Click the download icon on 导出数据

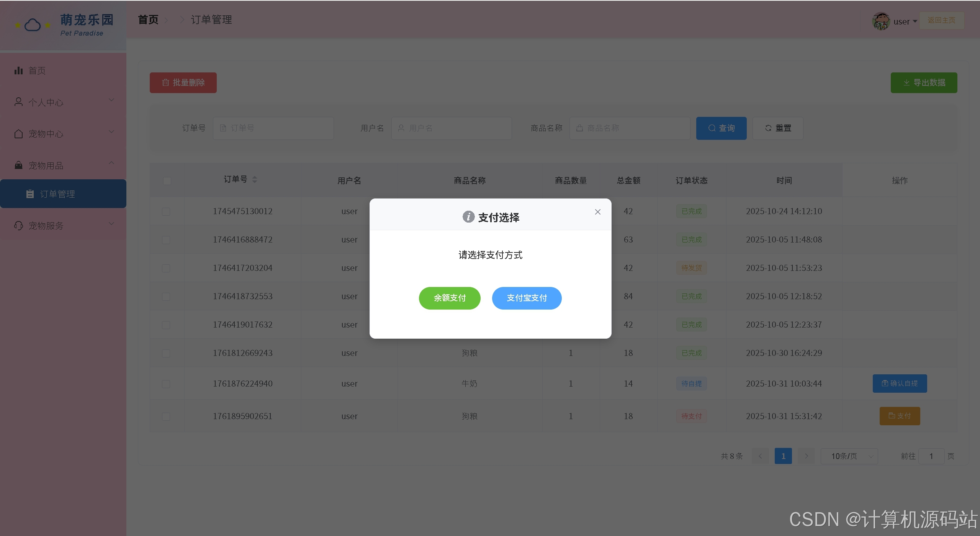(x=906, y=83)
